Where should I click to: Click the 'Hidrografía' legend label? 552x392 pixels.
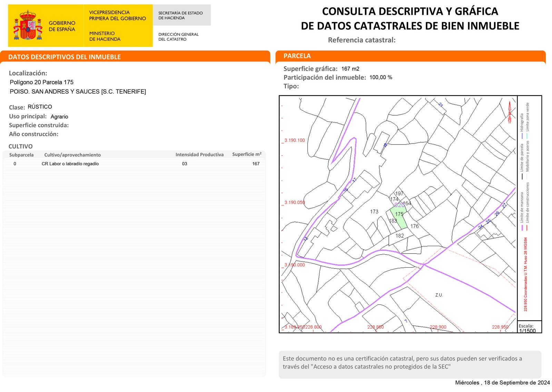click(x=522, y=122)
